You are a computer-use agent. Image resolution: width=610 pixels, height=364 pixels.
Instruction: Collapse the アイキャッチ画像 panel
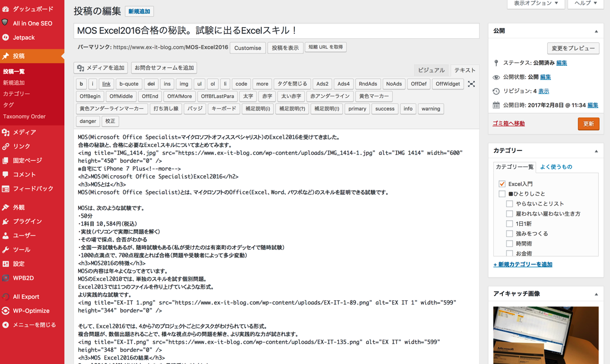(x=596, y=294)
